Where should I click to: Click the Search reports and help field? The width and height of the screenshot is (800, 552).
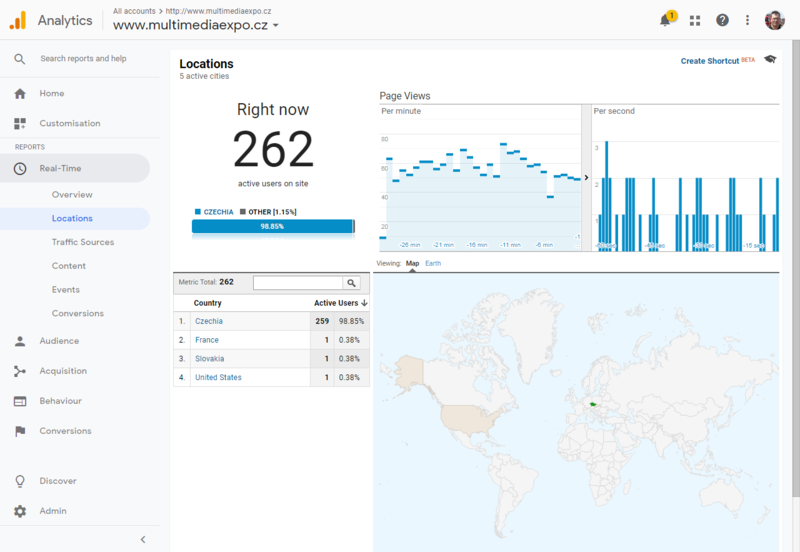(83, 59)
